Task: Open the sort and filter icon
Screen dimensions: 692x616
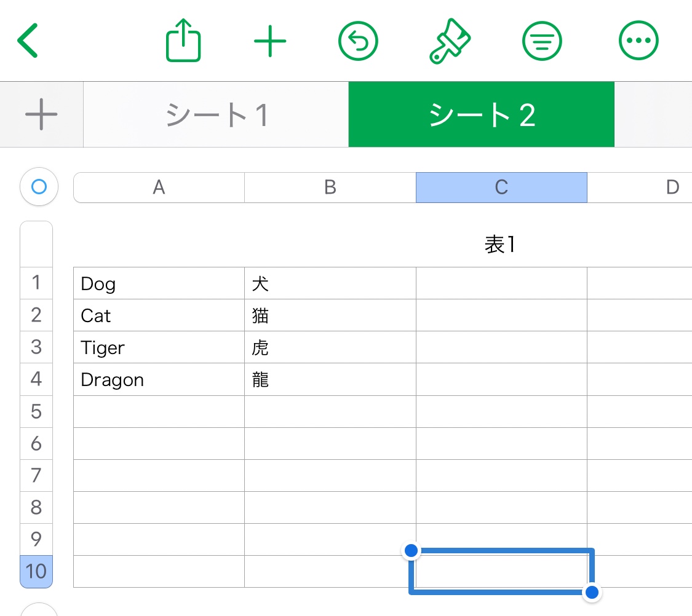Action: pos(542,41)
